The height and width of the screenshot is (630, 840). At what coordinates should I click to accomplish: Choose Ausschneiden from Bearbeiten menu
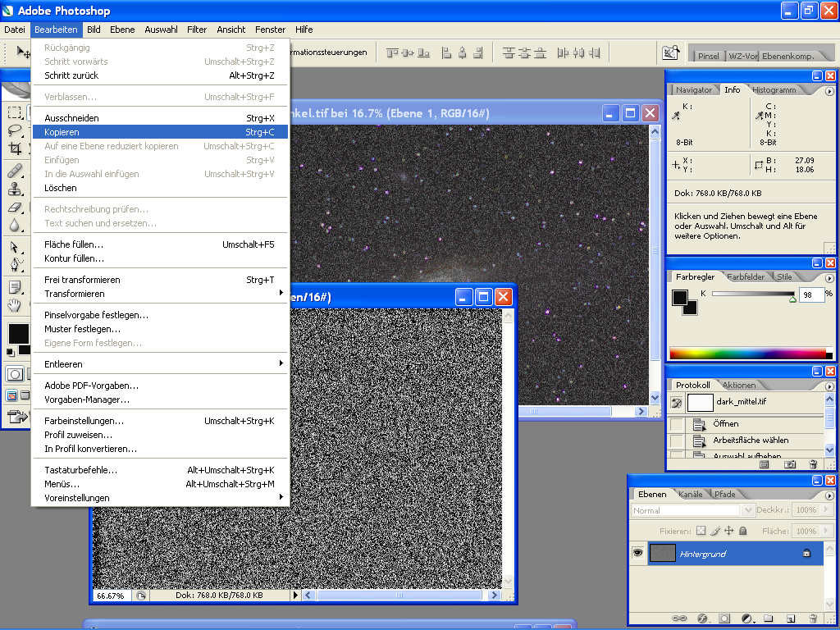(160, 118)
